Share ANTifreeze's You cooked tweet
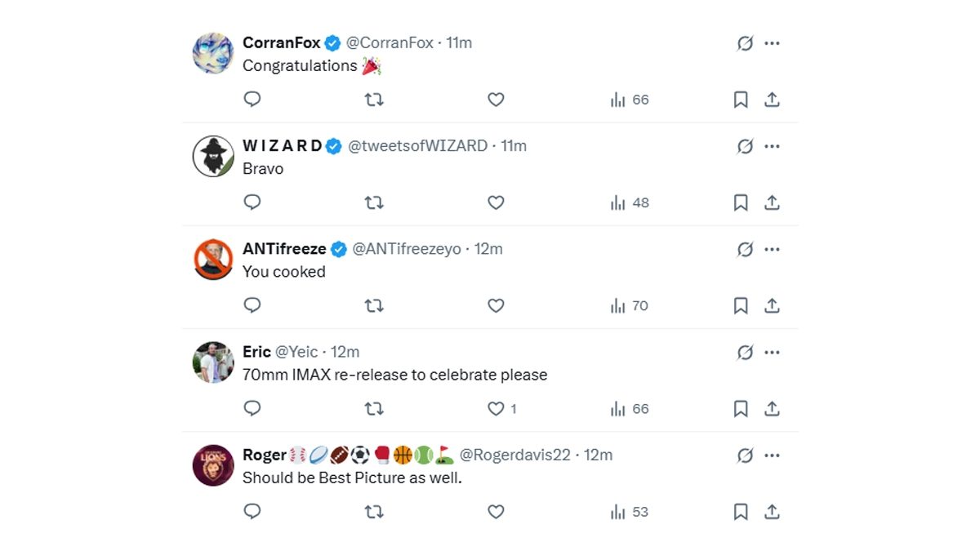980x551 pixels. tap(772, 306)
